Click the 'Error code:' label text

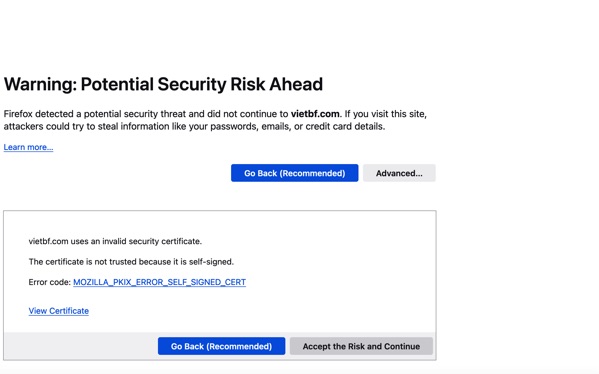click(x=50, y=282)
